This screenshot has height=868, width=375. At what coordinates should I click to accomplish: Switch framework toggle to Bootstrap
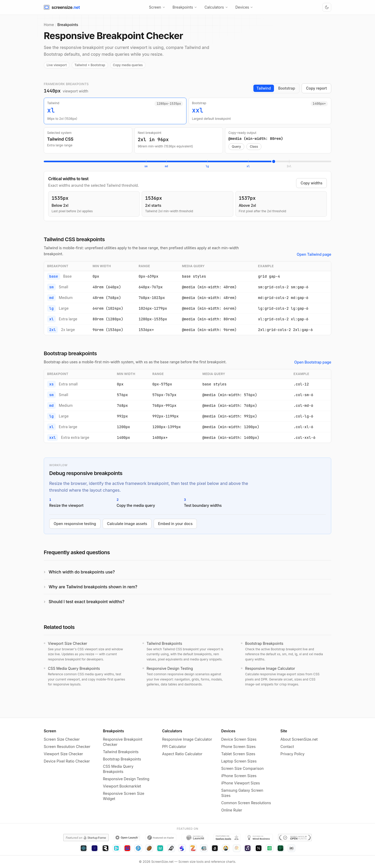point(286,88)
